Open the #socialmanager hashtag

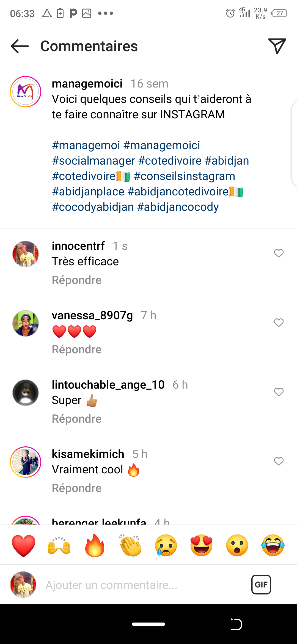94,161
